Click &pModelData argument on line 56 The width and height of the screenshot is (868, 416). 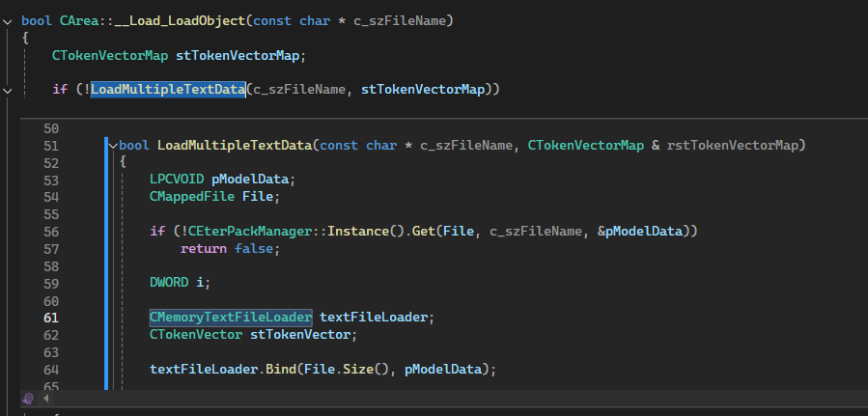[639, 231]
